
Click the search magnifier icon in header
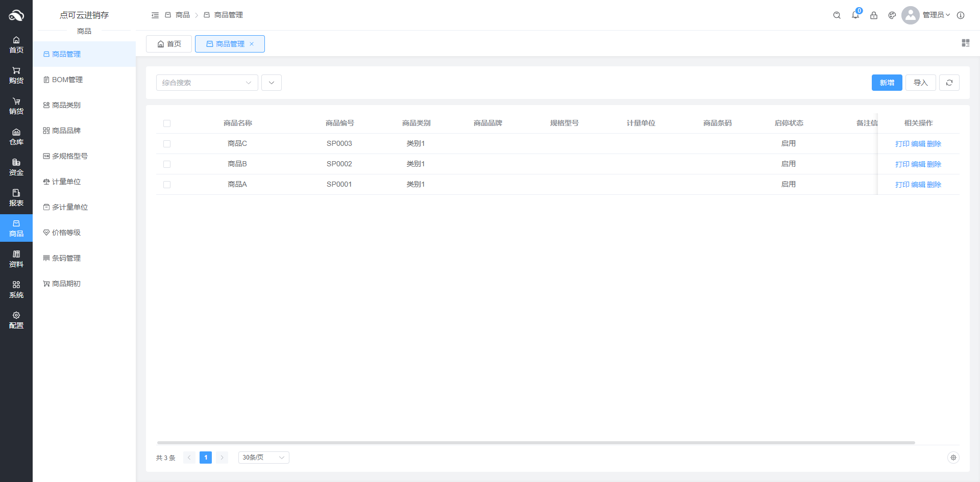click(837, 15)
